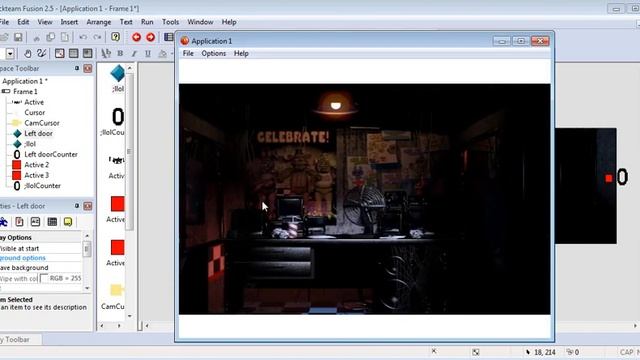Select ;llolCounter in the workspace tree
Viewport: 640px width, 360px height.
[x=42, y=186]
